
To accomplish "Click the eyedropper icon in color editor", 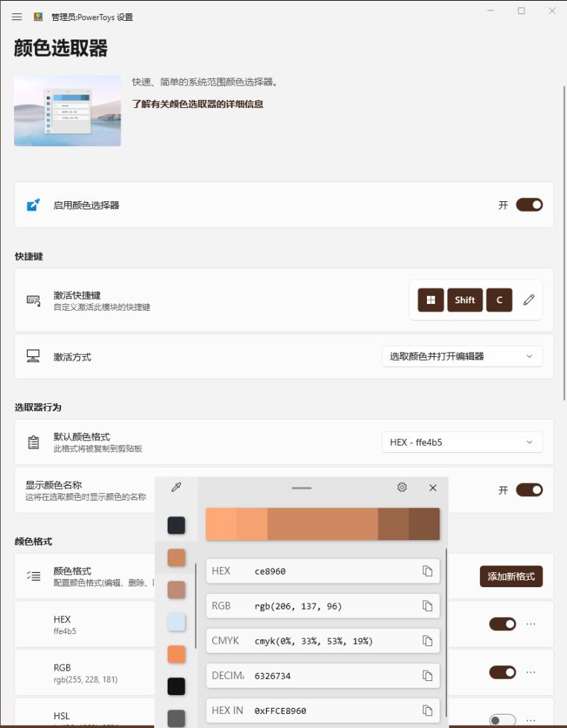I will [x=176, y=487].
